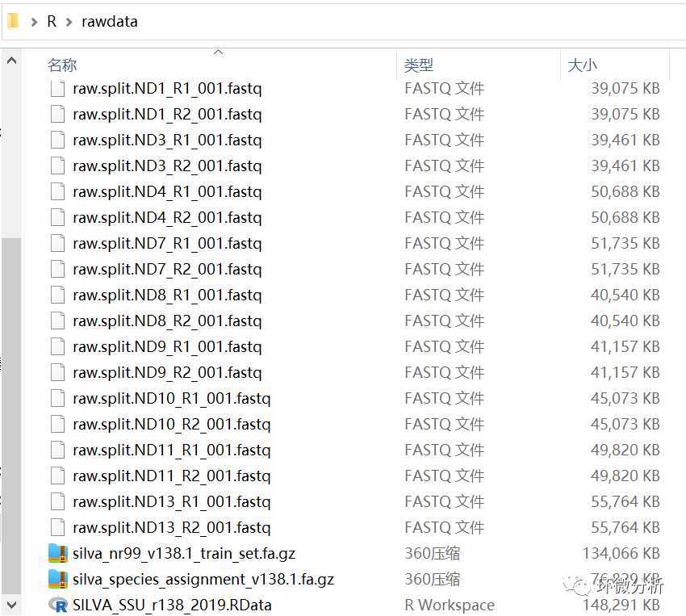Image resolution: width=686 pixels, height=616 pixels.
Task: Click file icon of raw.split.ND10_R1_001.fastq
Action: (x=58, y=398)
